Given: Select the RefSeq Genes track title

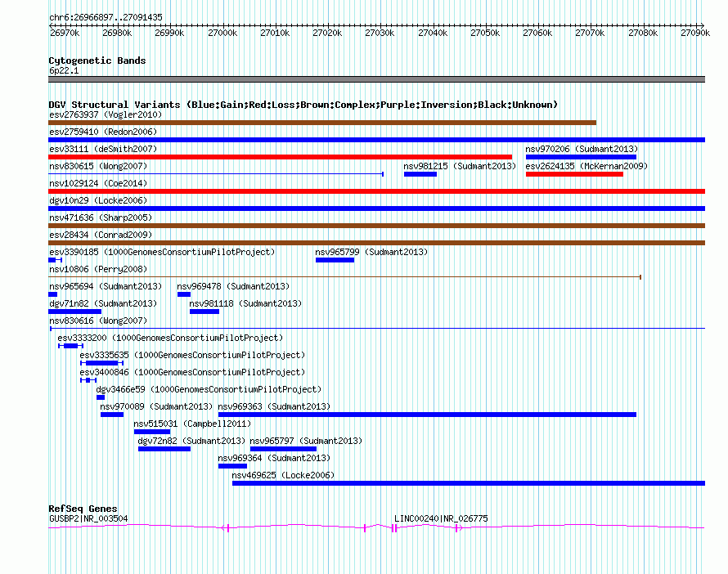Looking at the screenshot, I should [x=83, y=509].
